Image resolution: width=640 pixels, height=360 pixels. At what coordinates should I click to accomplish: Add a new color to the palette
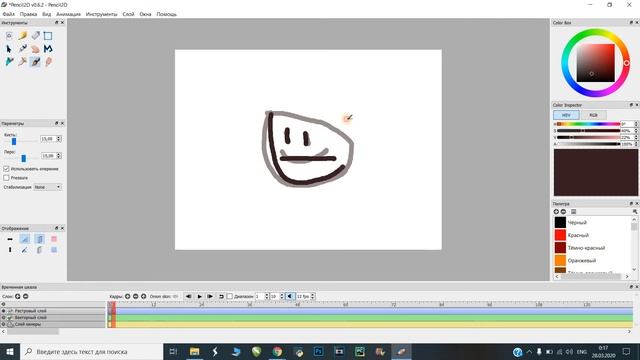(x=556, y=211)
